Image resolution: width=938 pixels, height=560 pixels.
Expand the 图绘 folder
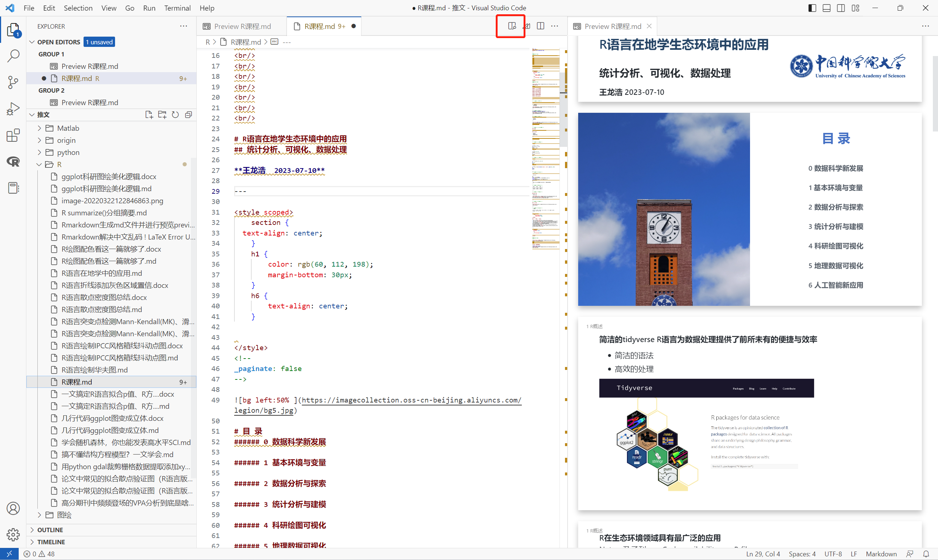(x=39, y=515)
